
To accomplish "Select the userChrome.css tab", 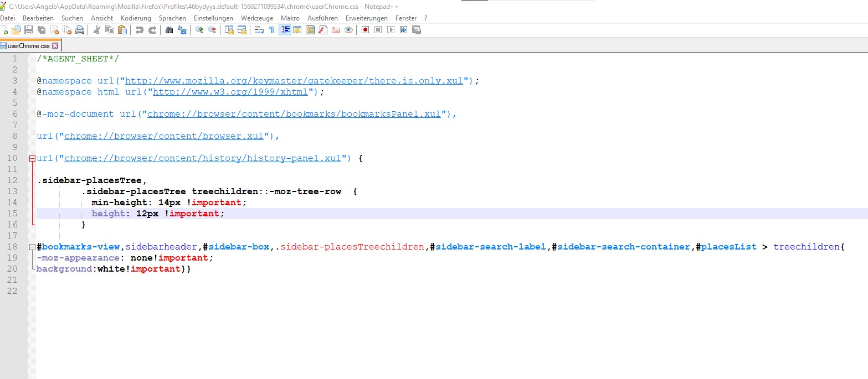I will pos(28,45).
